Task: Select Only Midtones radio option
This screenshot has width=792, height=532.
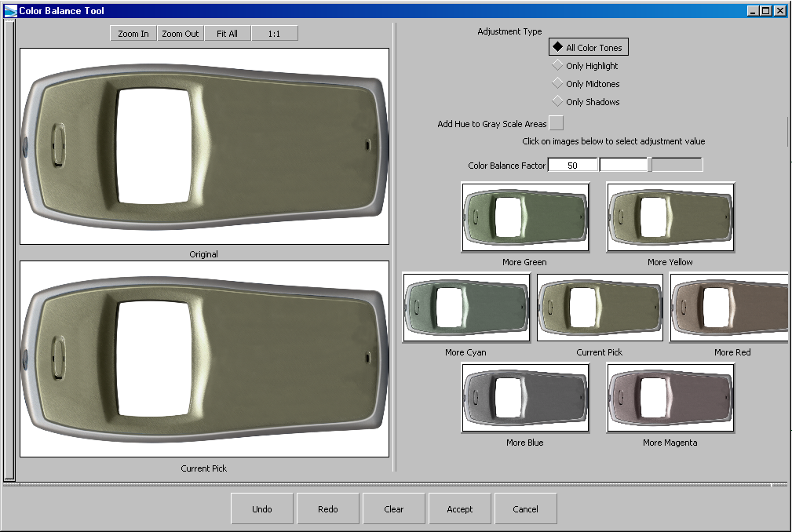Action: [x=558, y=84]
